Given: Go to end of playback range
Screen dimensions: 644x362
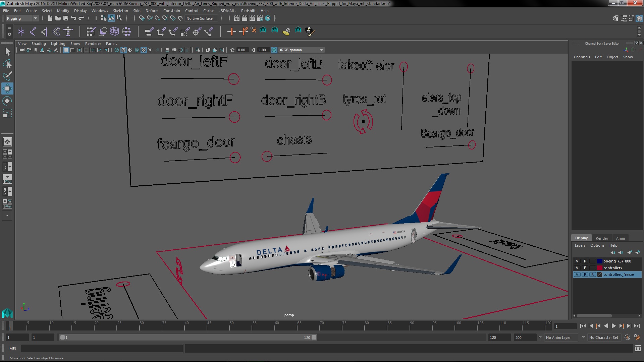Looking at the screenshot, I should click(637, 326).
